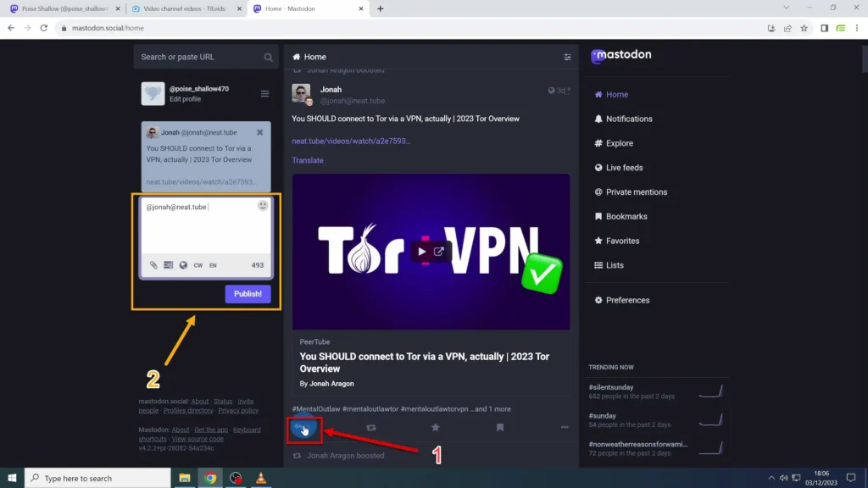Reload the page
This screenshot has height=488, width=868.
click(44, 28)
